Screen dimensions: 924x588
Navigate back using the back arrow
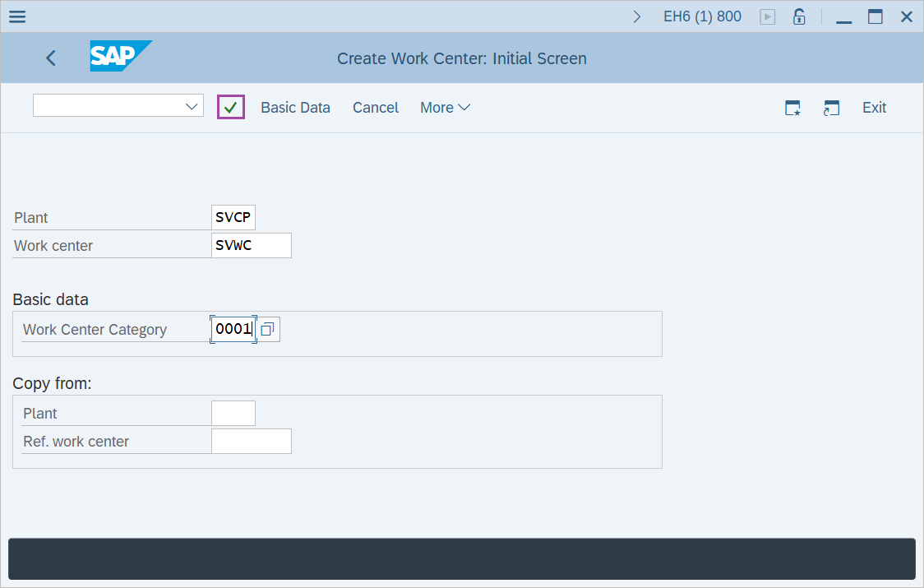click(50, 58)
